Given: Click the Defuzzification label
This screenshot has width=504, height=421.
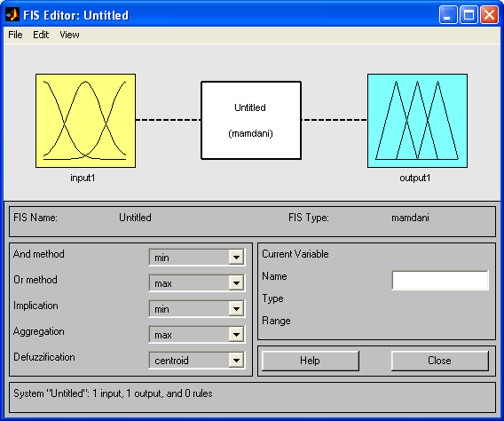Looking at the screenshot, I should pos(44,357).
